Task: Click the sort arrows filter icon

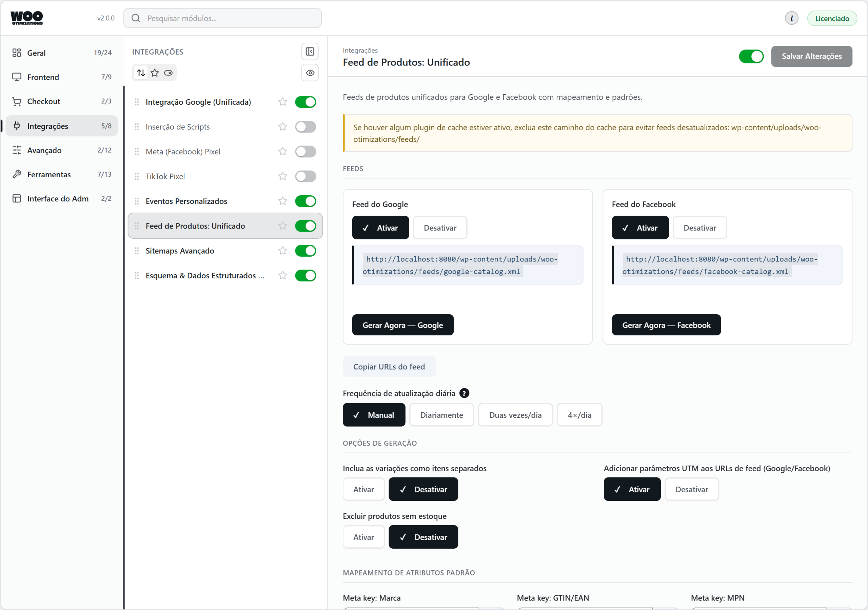Action: pos(141,73)
